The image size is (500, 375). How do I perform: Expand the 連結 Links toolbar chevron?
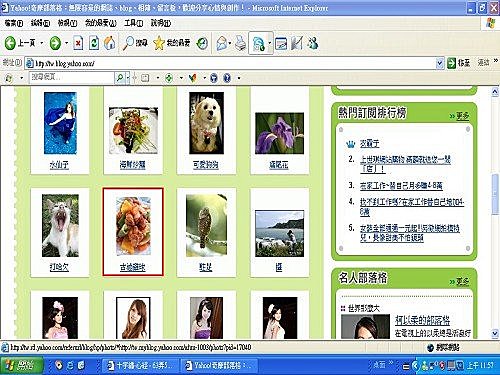tap(496, 61)
